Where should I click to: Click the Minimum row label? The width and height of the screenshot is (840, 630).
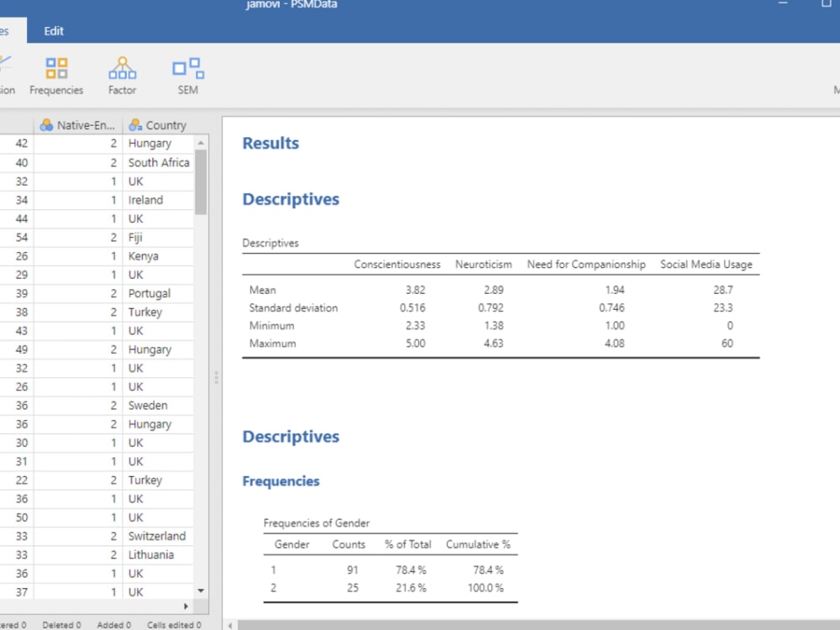271,326
